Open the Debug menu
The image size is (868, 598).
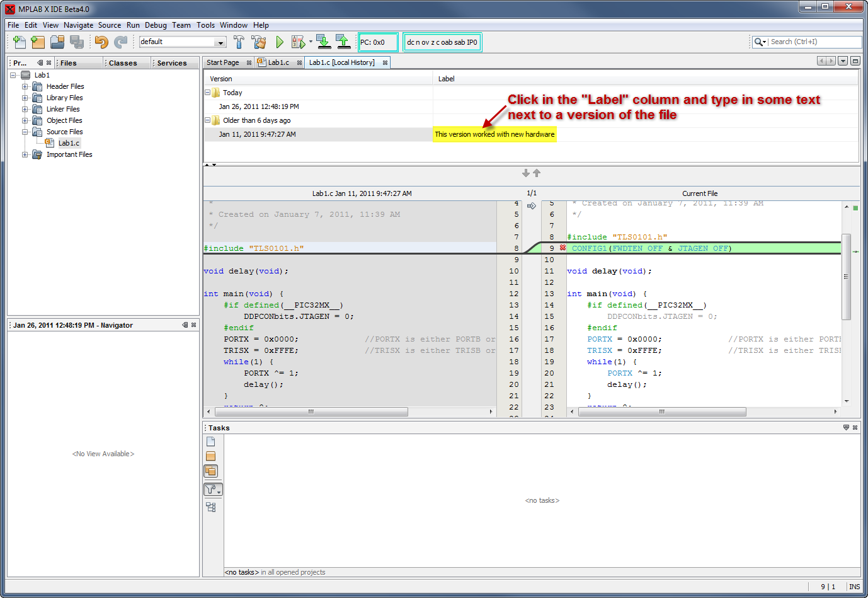(156, 25)
